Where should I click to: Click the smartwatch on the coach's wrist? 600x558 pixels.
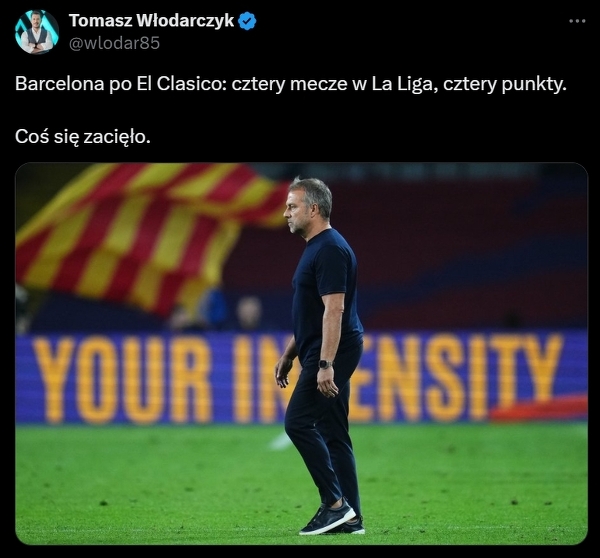(x=325, y=364)
